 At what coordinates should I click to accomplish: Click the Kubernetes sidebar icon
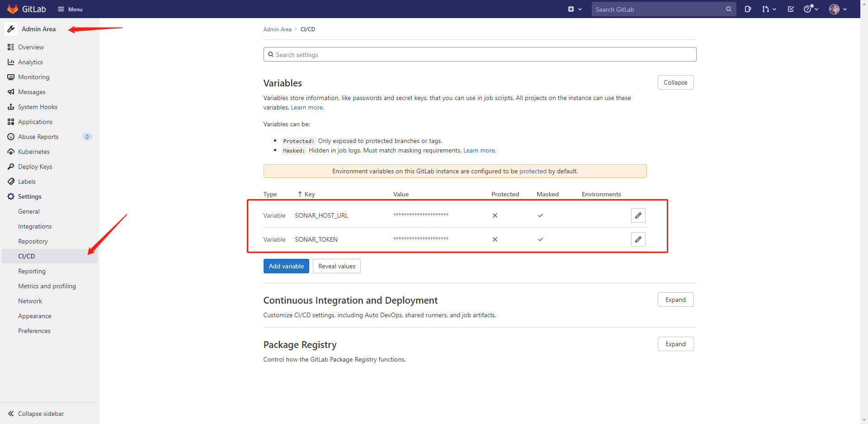tap(11, 152)
